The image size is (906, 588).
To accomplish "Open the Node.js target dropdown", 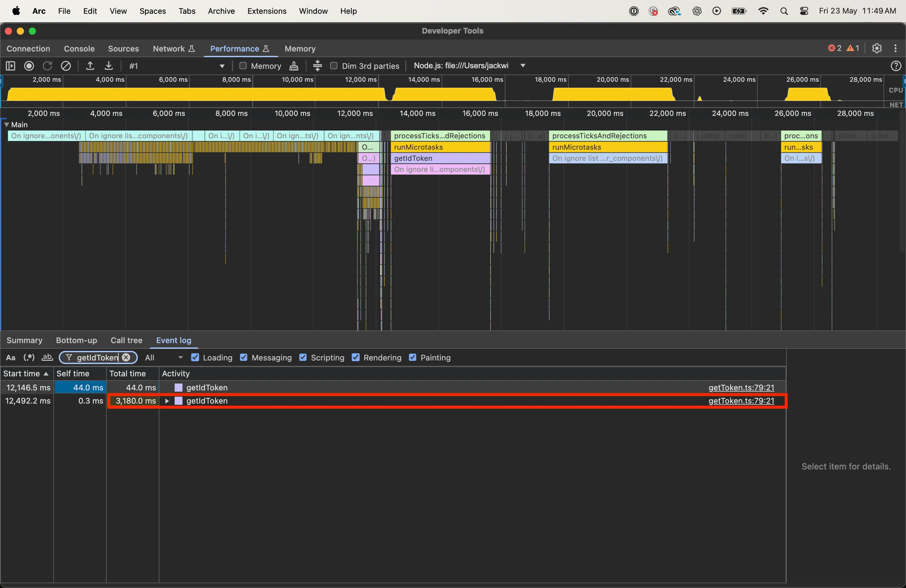I will pos(470,66).
